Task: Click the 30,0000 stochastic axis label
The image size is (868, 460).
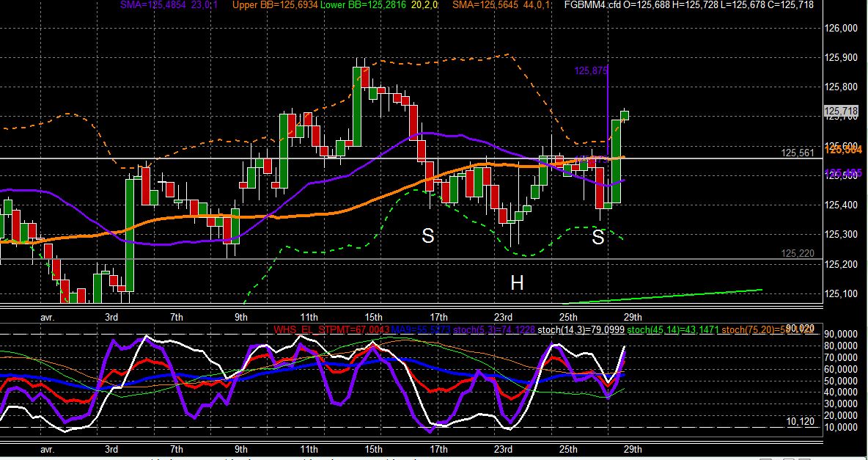Action: [x=842, y=404]
